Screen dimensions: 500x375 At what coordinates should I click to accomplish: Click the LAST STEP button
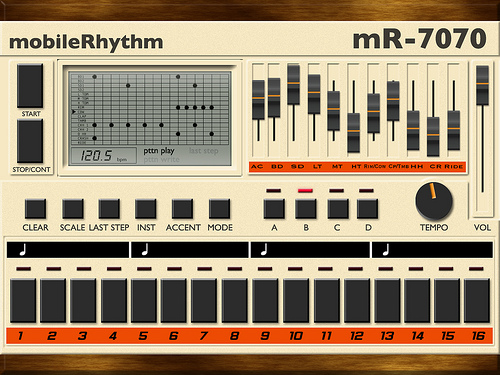click(109, 209)
